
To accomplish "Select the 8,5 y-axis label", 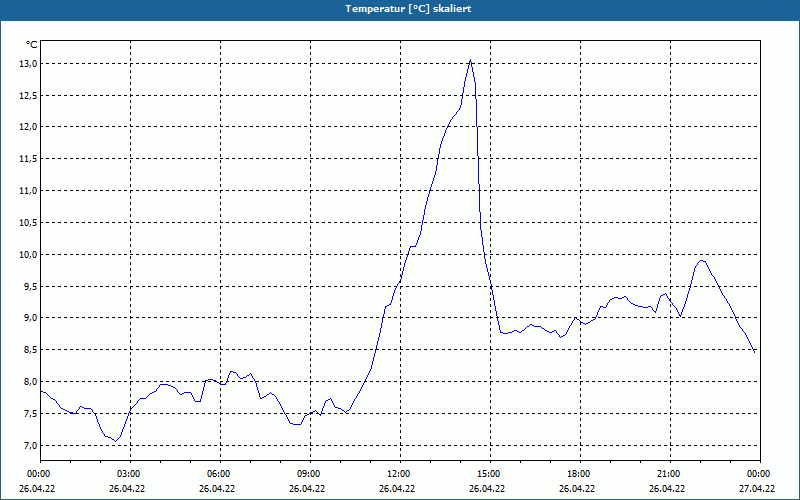I will [30, 350].
